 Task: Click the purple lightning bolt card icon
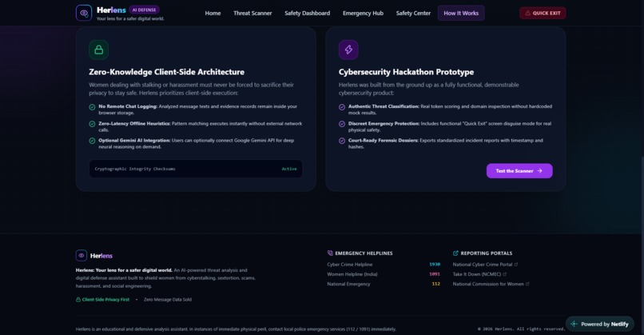coord(348,50)
